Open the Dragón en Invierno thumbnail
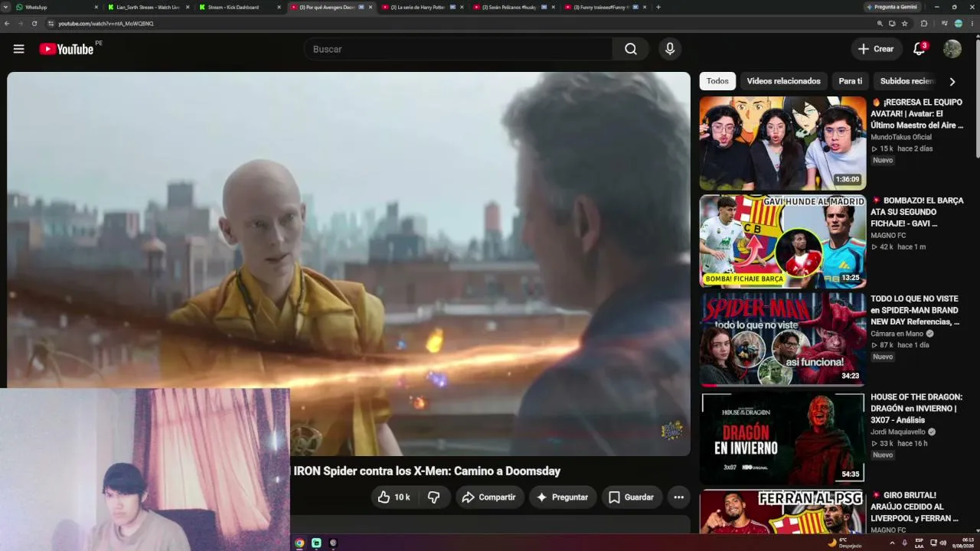980x551 pixels. 782,439
